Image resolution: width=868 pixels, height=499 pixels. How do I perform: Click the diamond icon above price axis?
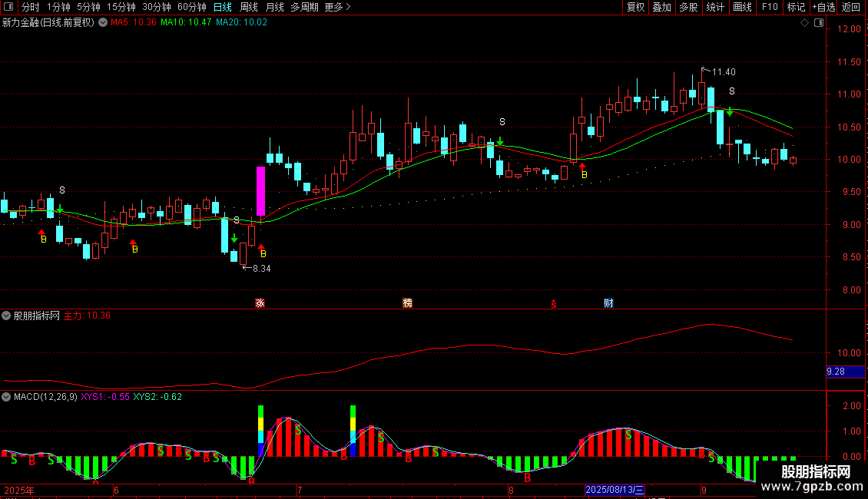click(x=804, y=23)
